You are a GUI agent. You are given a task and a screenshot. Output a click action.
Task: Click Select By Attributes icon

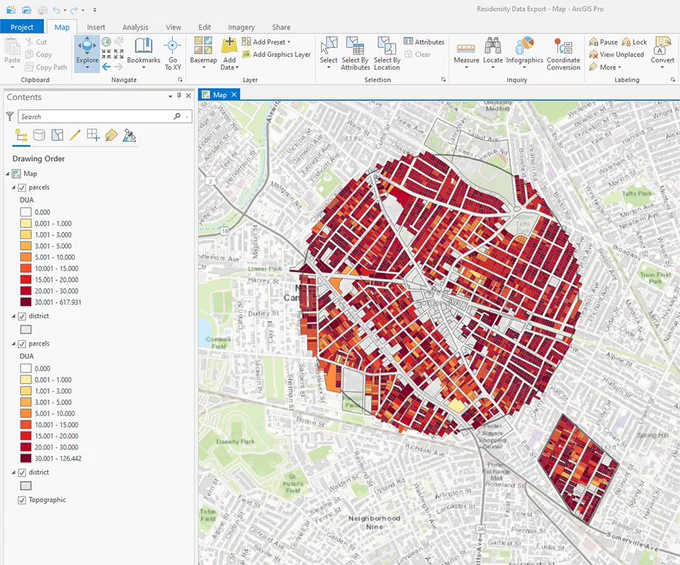(x=355, y=46)
